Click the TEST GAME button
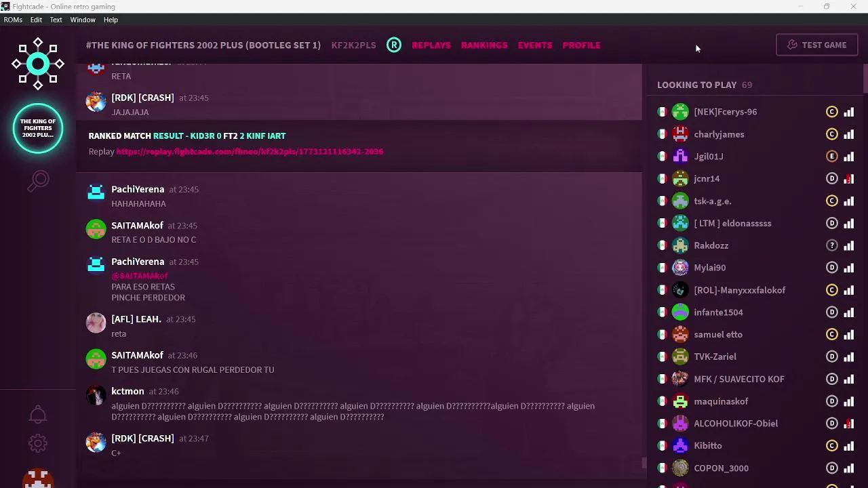 pos(816,45)
